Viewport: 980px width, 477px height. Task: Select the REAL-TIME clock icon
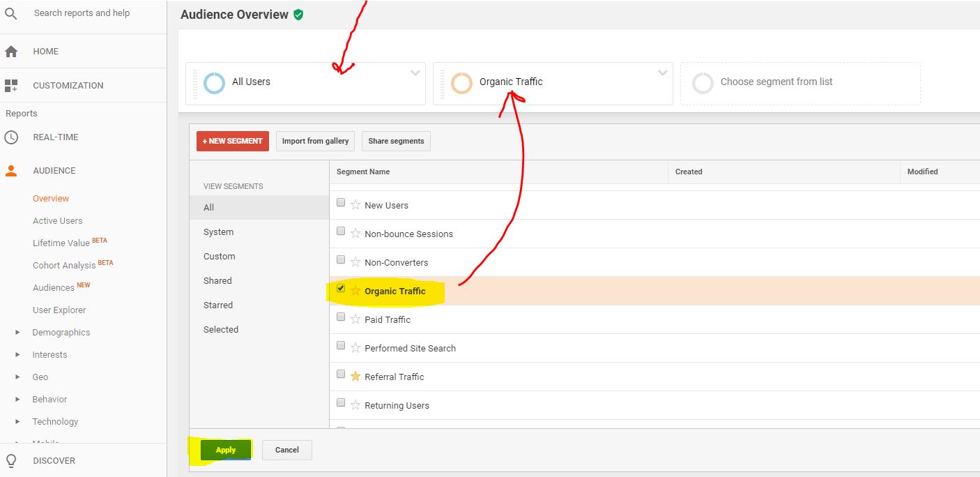12,137
